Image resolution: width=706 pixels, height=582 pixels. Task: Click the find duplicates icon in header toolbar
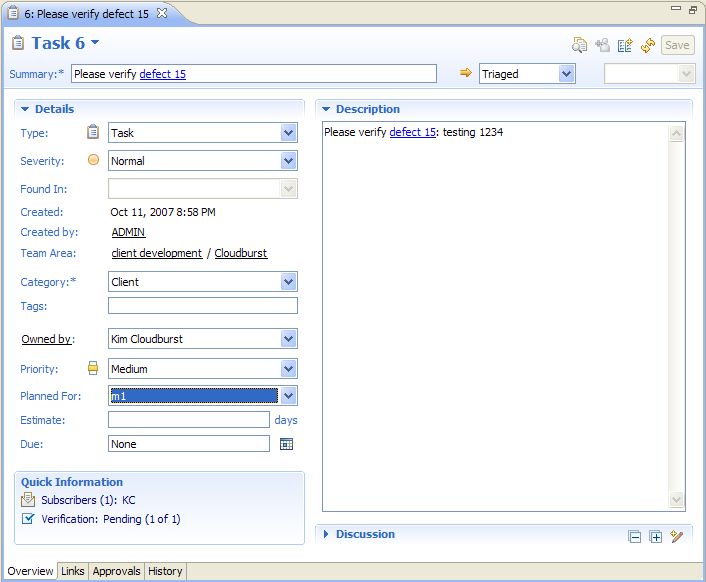579,45
